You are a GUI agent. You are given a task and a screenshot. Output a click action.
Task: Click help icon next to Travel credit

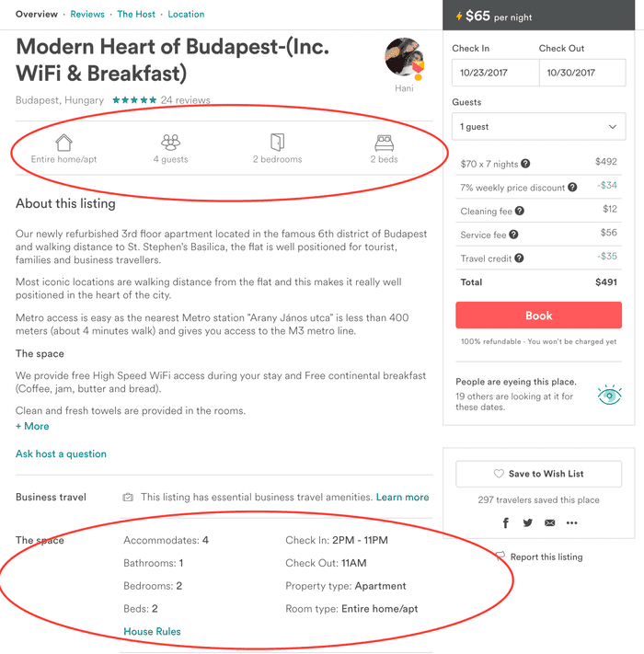[519, 258]
